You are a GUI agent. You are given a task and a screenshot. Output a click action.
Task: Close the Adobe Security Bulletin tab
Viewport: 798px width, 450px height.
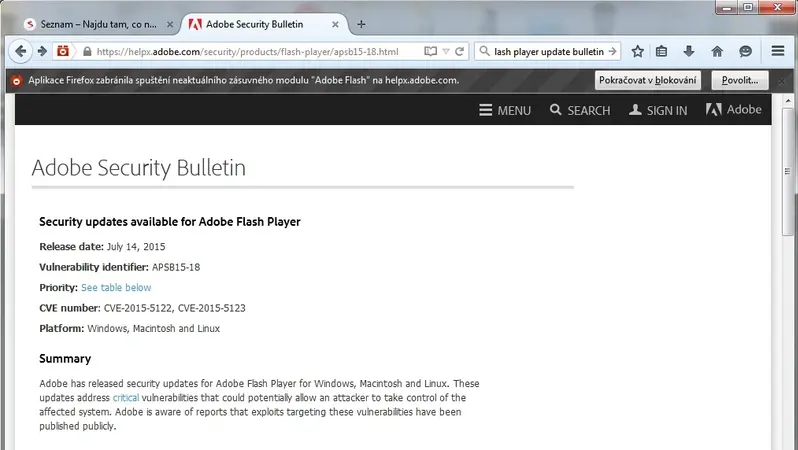click(335, 24)
